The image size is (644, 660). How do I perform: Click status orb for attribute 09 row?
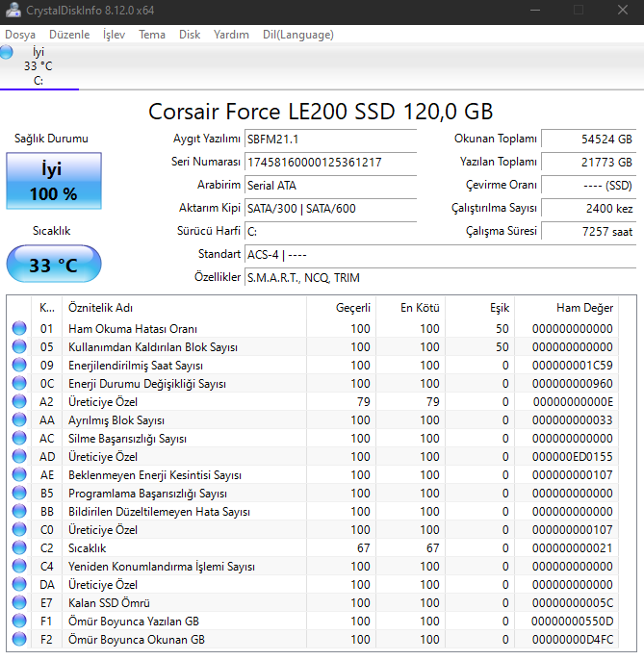[x=19, y=365]
